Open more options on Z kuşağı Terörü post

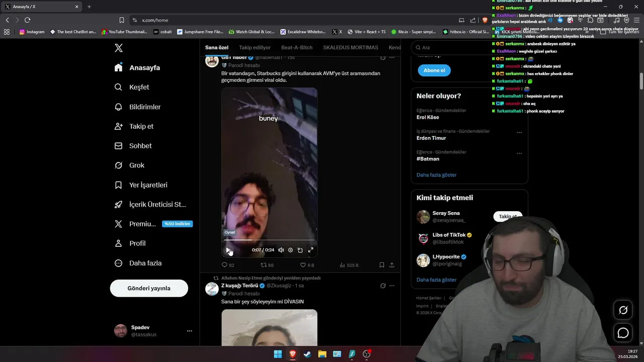392,286
